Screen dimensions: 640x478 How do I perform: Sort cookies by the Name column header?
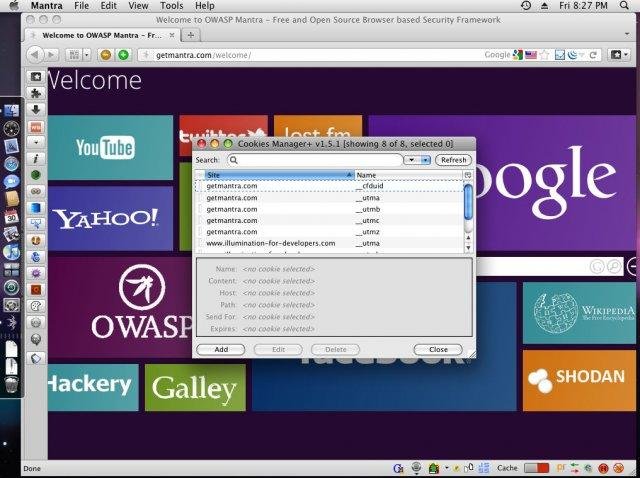(x=409, y=175)
